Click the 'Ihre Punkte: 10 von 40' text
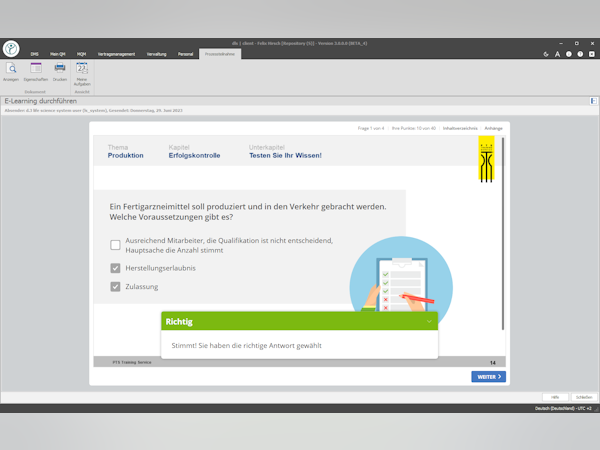The height and width of the screenshot is (450, 600). tap(414, 129)
